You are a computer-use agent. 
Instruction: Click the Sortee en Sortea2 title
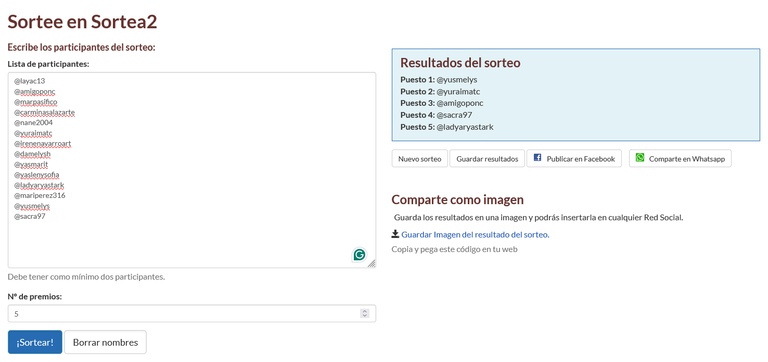click(82, 22)
